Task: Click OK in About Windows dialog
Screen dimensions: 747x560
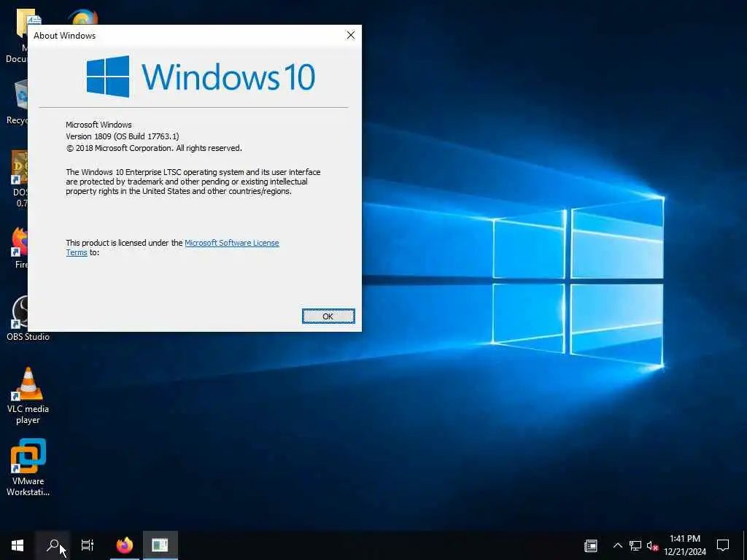Action: pos(328,316)
